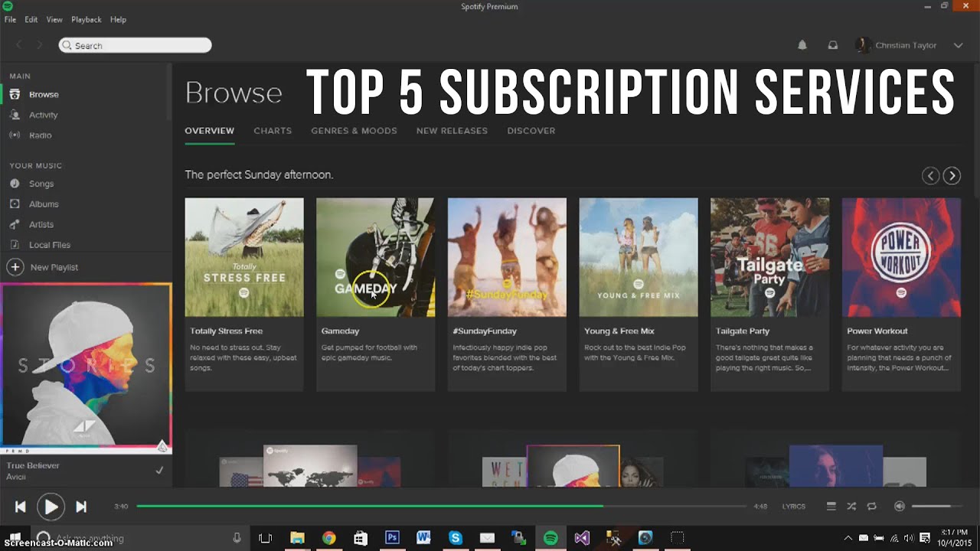
Task: Open Windows Start button
Action: [x=15, y=538]
